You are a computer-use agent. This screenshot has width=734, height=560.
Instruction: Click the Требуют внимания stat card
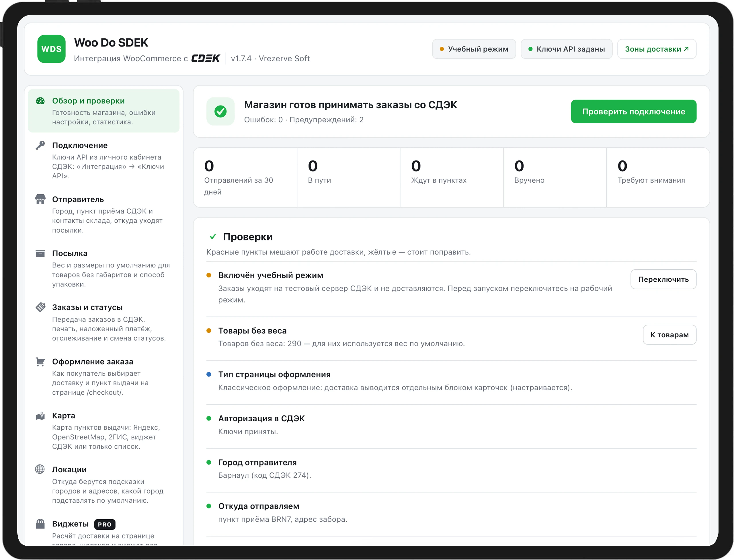(658, 177)
